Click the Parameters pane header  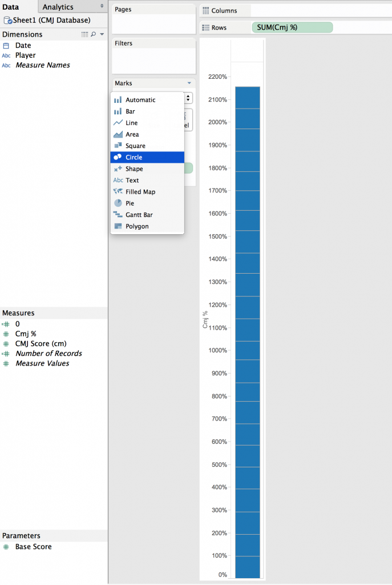tap(54, 536)
